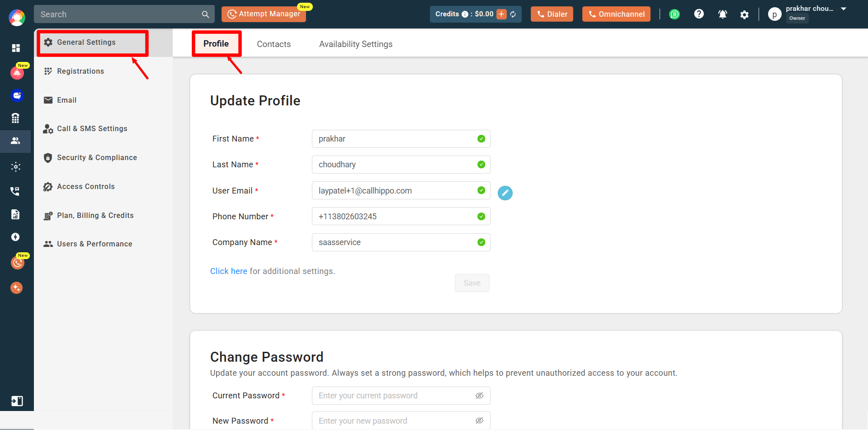Open the New robot assistant icon
Image resolution: width=868 pixels, height=430 pixels.
pyautogui.click(x=17, y=72)
